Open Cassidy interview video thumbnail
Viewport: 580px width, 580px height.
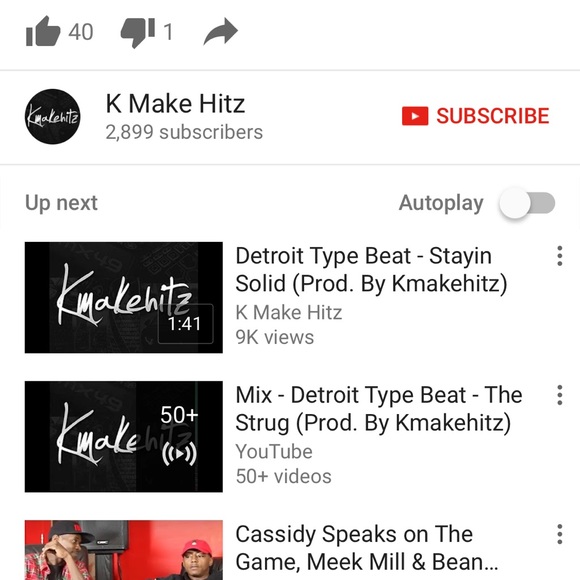[124, 550]
